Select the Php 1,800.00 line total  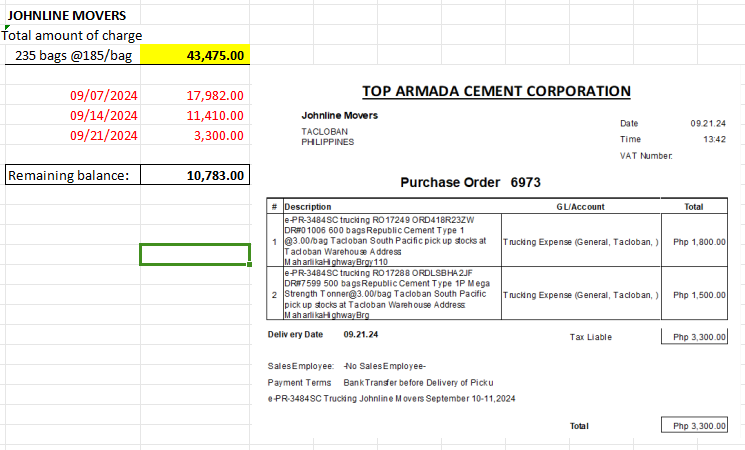699,241
